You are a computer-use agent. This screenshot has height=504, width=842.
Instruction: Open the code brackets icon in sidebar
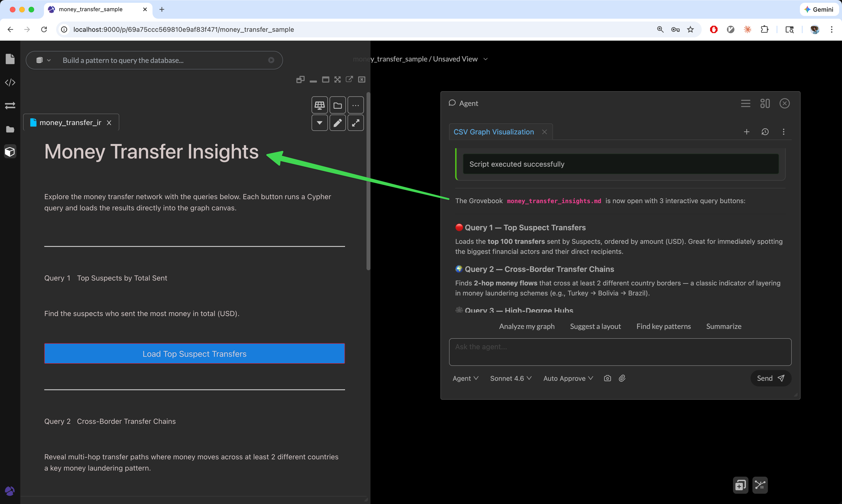(10, 83)
